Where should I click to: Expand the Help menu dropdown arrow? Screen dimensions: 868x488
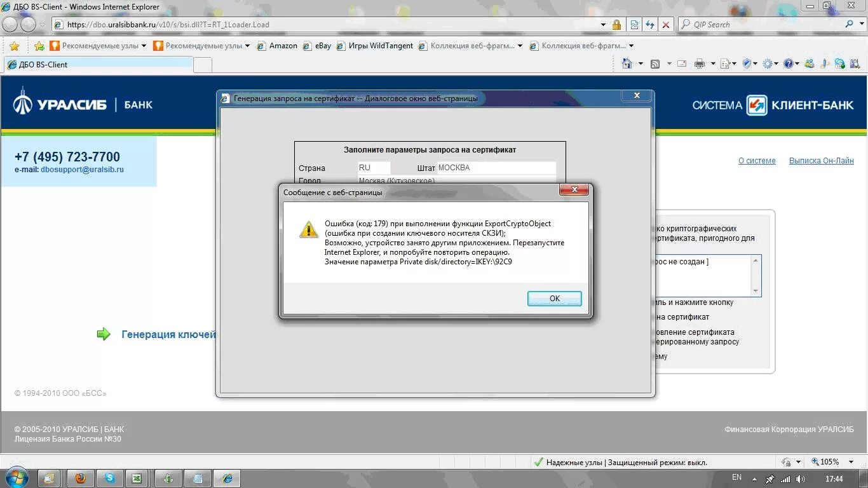pyautogui.click(x=797, y=64)
